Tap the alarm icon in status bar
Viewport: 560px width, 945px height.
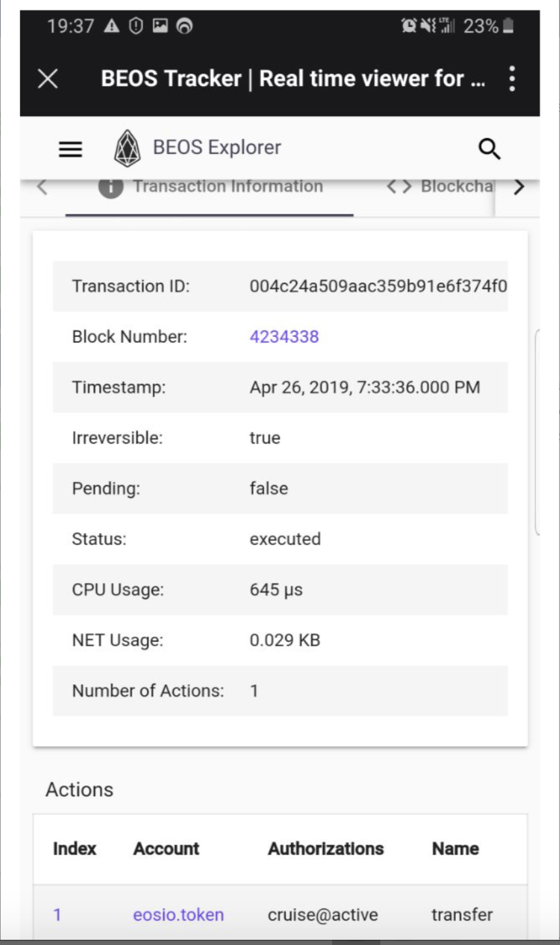409,26
